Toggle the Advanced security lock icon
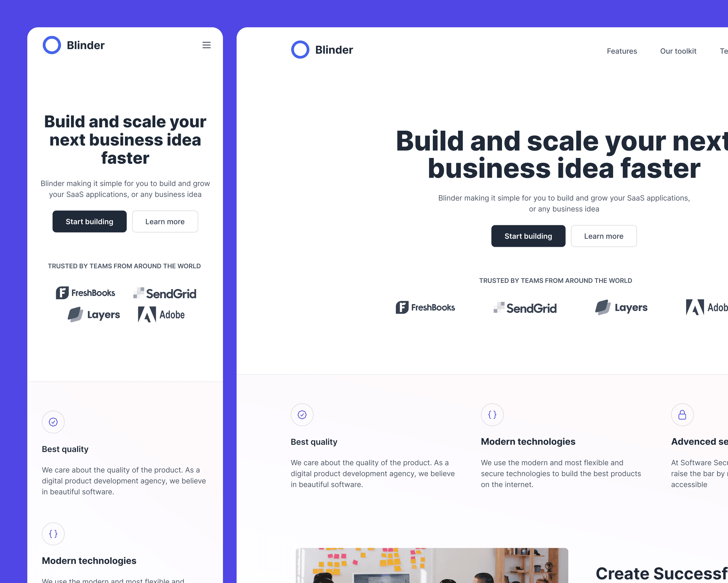The width and height of the screenshot is (728, 583). [682, 415]
